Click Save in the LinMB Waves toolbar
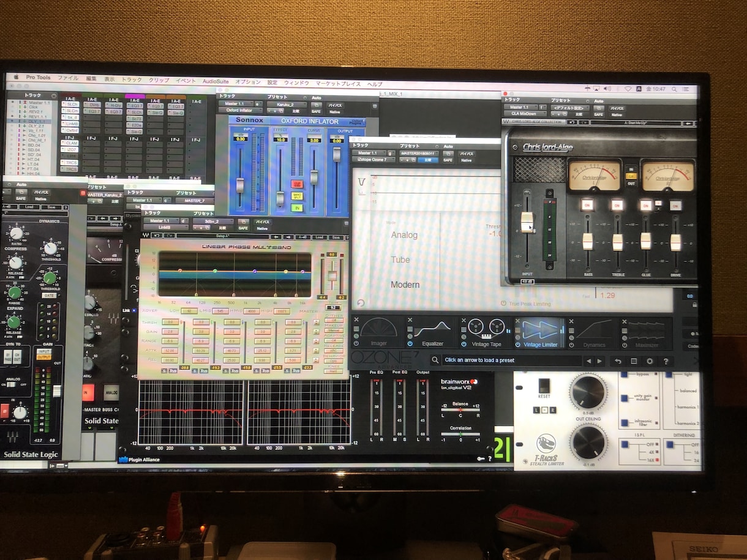747x560 pixels. click(336, 237)
